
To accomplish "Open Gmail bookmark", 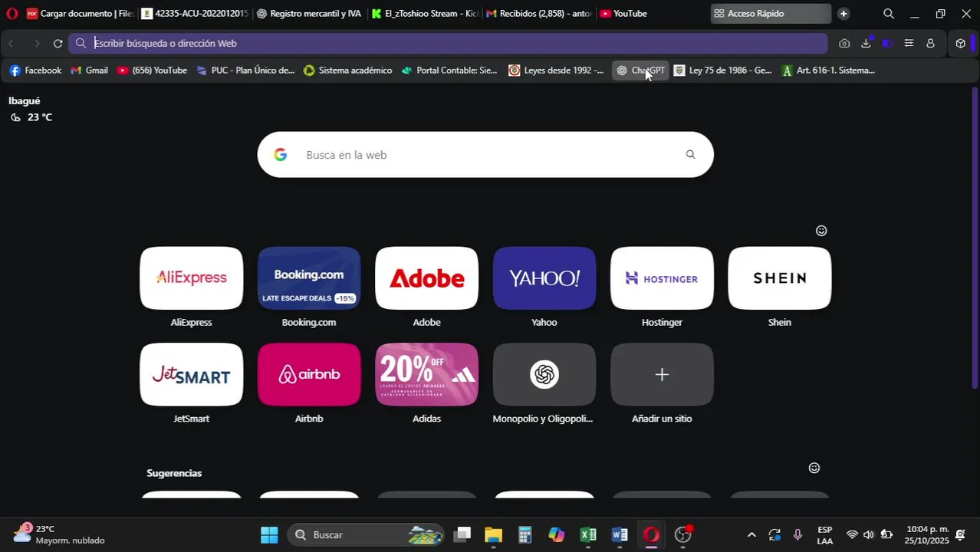I will pos(89,71).
